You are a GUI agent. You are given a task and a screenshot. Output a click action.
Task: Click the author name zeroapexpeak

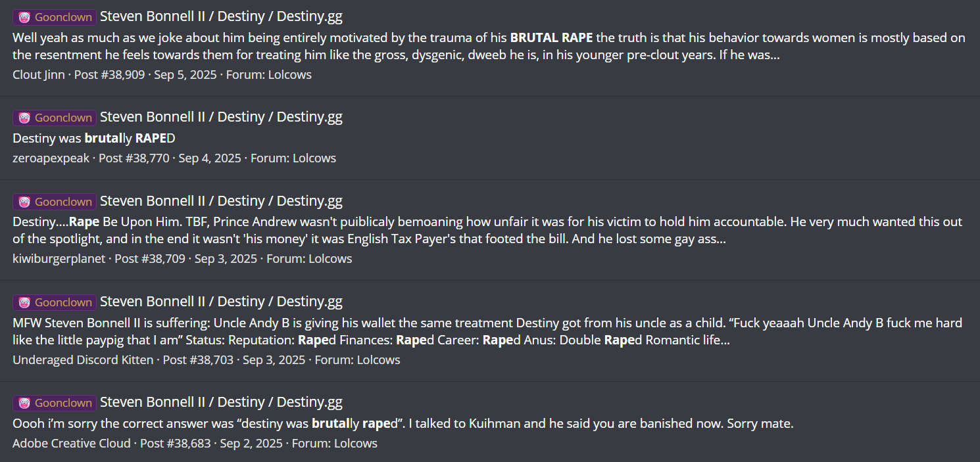[x=51, y=158]
